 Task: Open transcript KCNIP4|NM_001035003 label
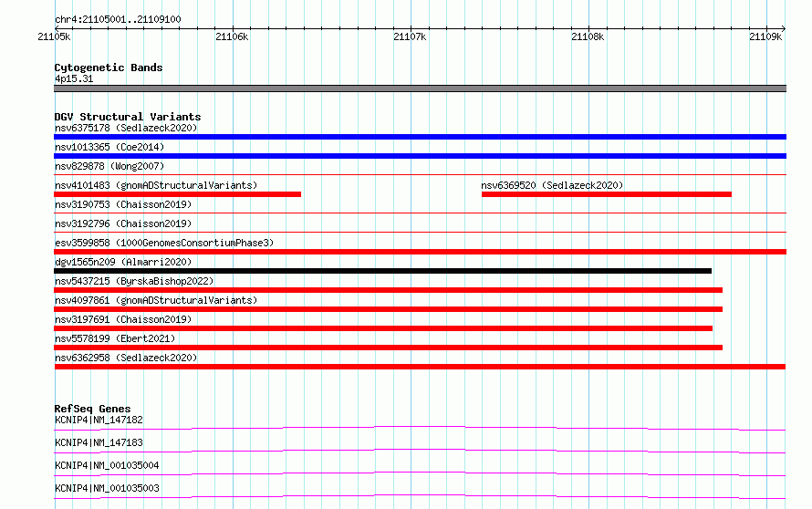pyautogui.click(x=107, y=488)
